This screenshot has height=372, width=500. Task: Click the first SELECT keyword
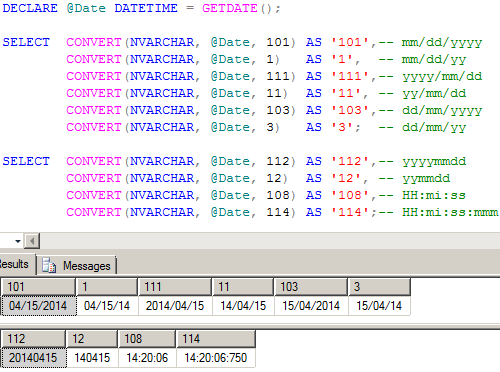pyautogui.click(x=26, y=42)
